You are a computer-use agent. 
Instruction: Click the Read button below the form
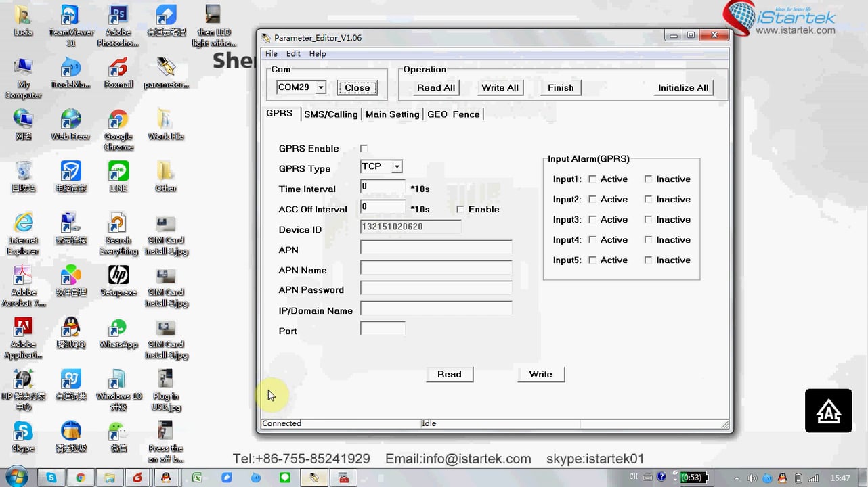(x=450, y=374)
